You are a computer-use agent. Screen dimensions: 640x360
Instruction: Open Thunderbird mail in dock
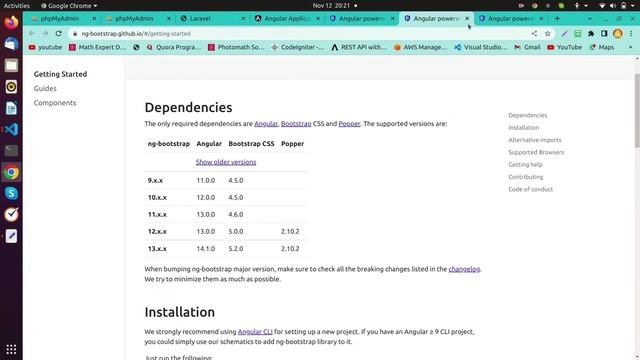[x=11, y=44]
